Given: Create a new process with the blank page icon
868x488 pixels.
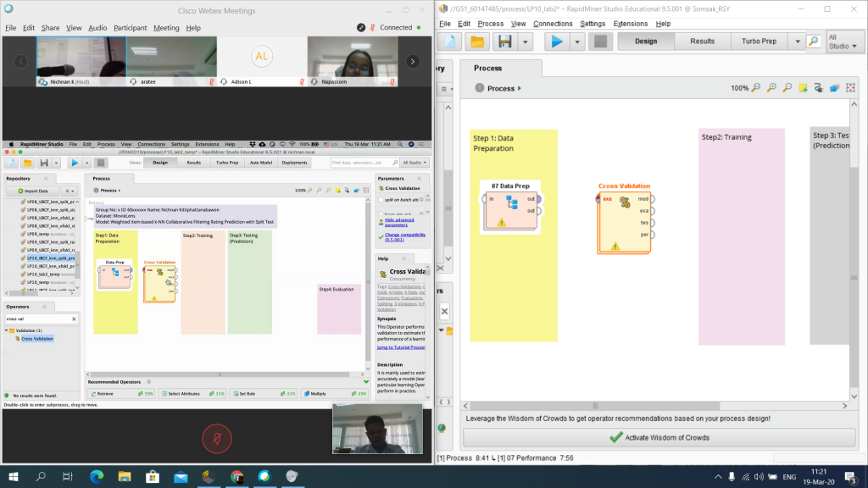Looking at the screenshot, I should (449, 42).
